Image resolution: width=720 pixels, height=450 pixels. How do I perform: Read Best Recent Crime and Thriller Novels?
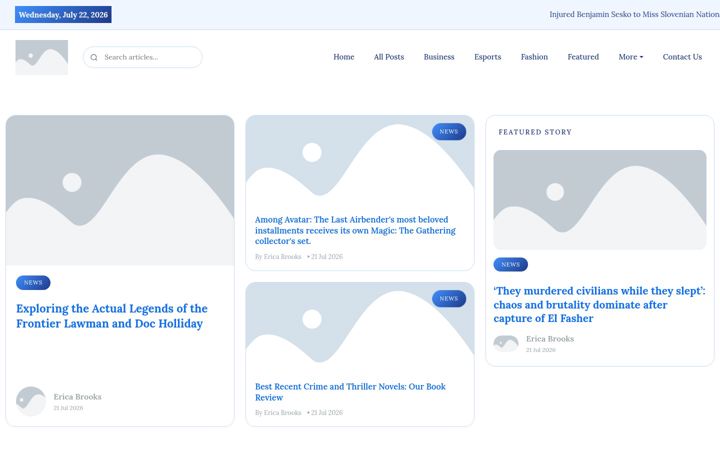[350, 392]
